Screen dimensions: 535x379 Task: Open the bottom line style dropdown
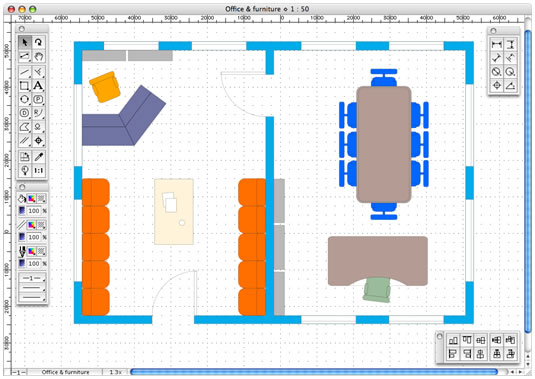point(32,297)
